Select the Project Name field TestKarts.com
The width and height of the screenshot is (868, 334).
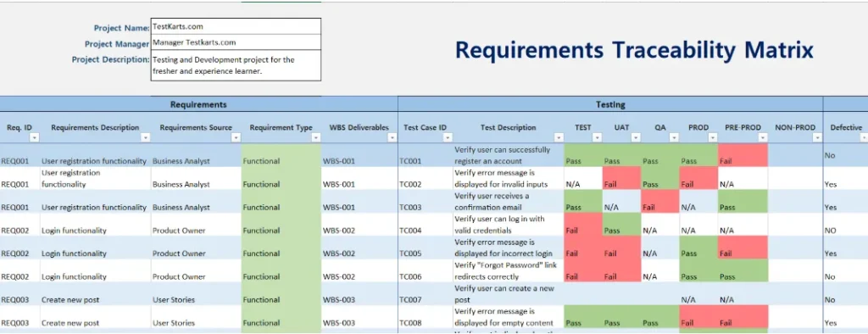(236, 26)
